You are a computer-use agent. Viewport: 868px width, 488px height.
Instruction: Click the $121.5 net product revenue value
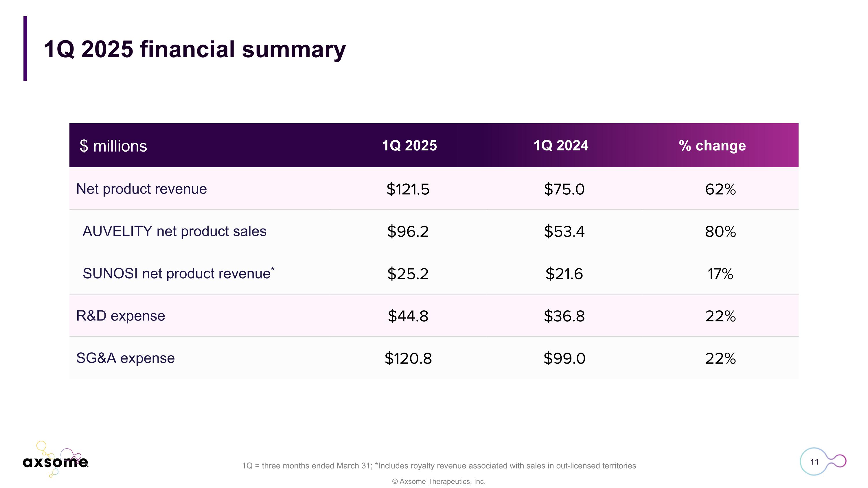[x=408, y=189]
